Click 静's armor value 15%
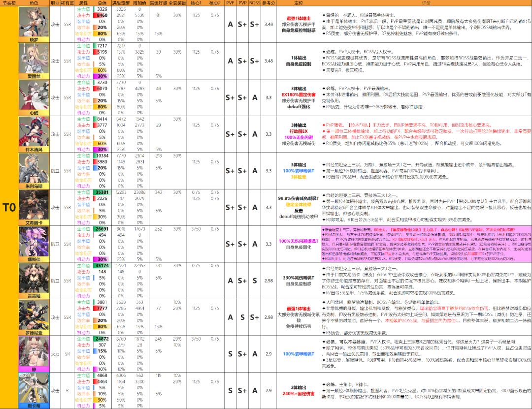Viewport: 532px width, 409px height. [102, 351]
